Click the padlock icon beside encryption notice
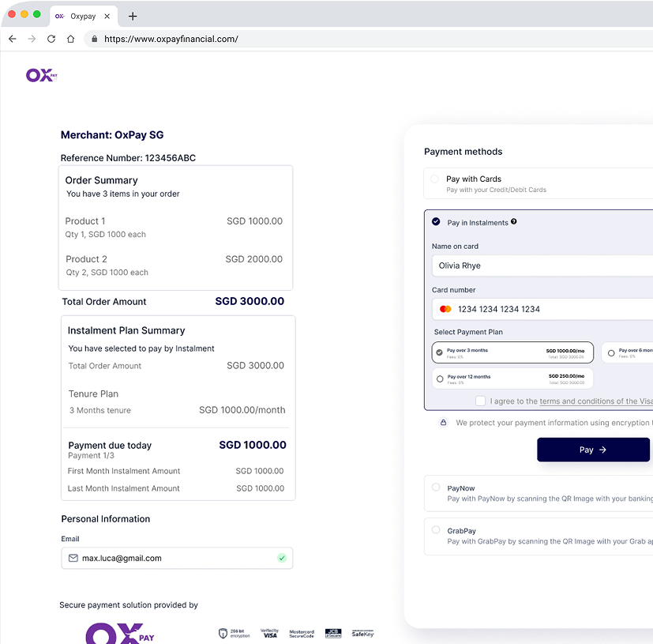653x644 pixels. coord(443,423)
